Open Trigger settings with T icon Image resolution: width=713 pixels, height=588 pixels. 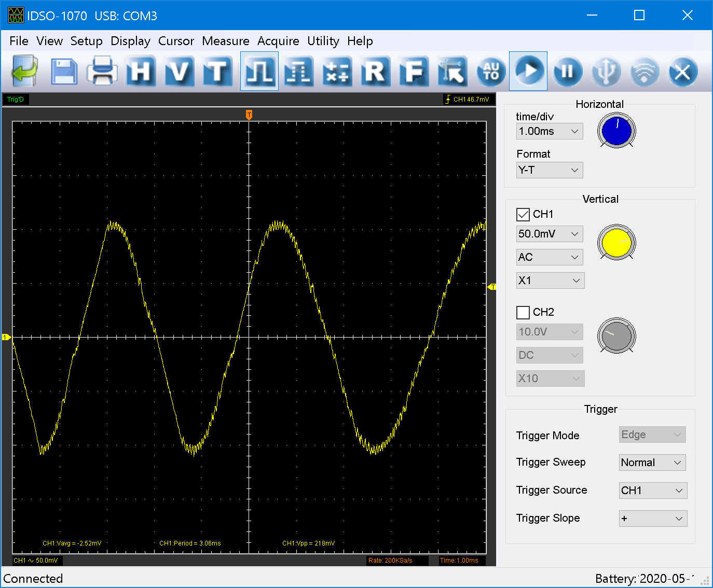[217, 71]
